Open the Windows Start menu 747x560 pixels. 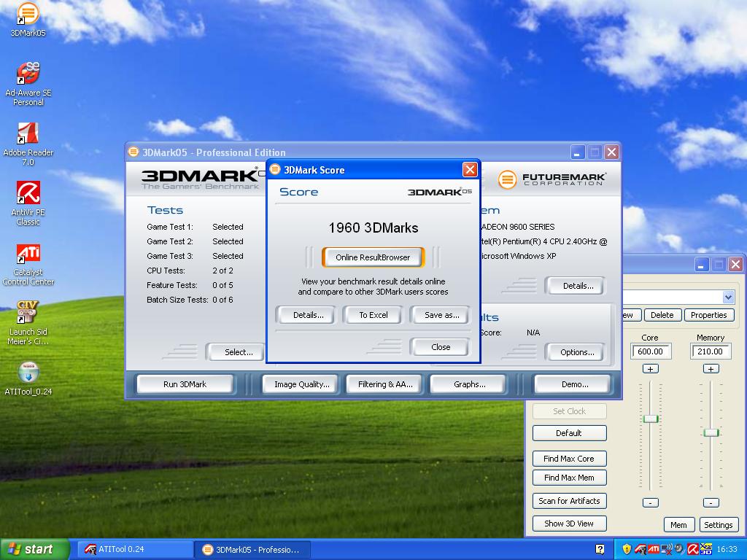[34, 549]
